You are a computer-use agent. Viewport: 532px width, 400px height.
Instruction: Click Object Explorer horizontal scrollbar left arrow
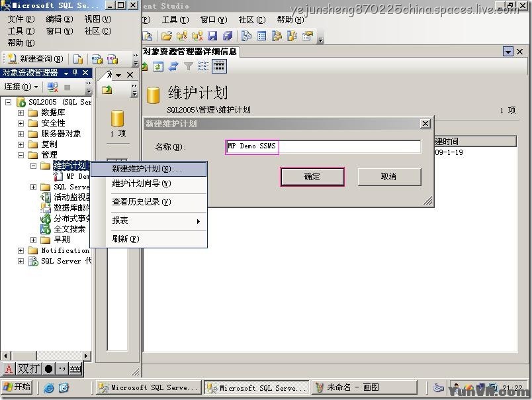pos(5,356)
